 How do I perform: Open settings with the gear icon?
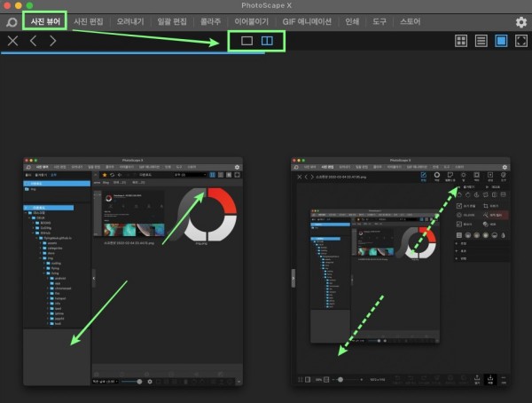pos(520,20)
